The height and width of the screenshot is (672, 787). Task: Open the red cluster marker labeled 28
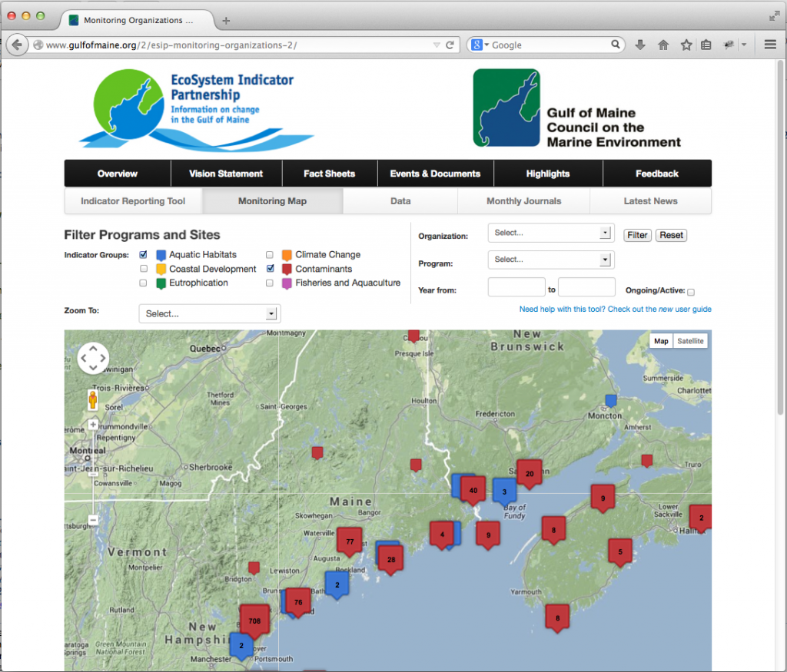[391, 560]
